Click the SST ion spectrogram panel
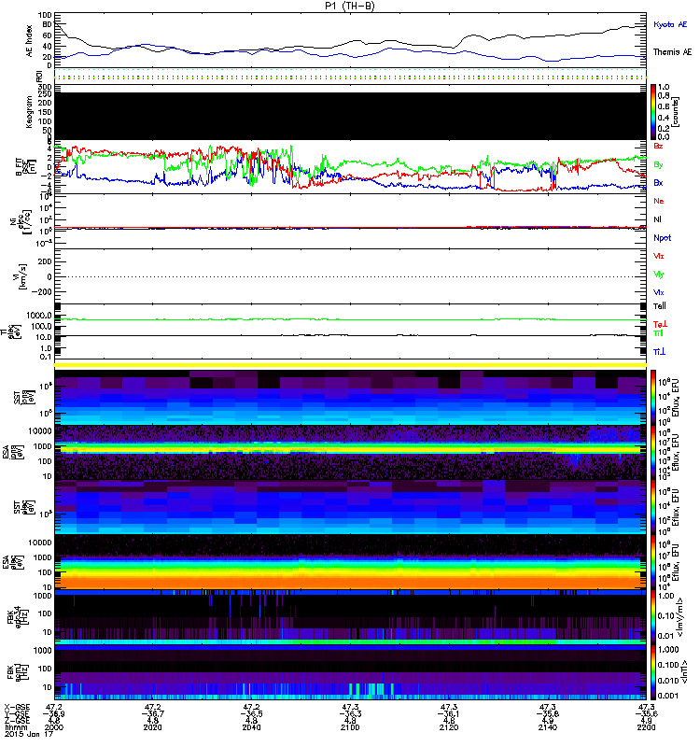The image size is (700, 747). pos(350,398)
